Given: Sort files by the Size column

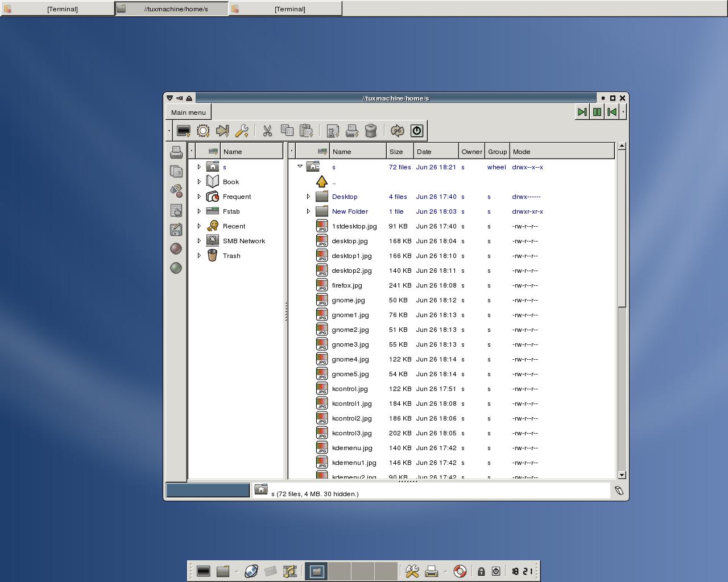Looking at the screenshot, I should pos(401,151).
